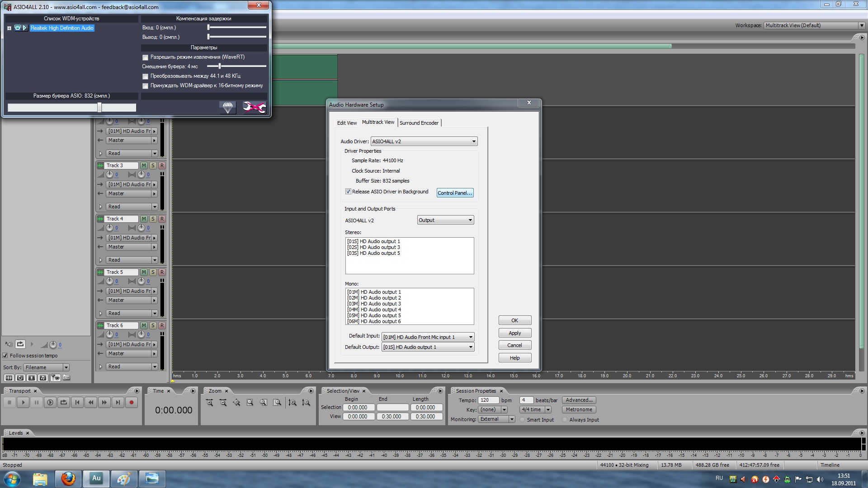
Task: Open the Surround Encoder tab
Action: pyautogui.click(x=419, y=123)
